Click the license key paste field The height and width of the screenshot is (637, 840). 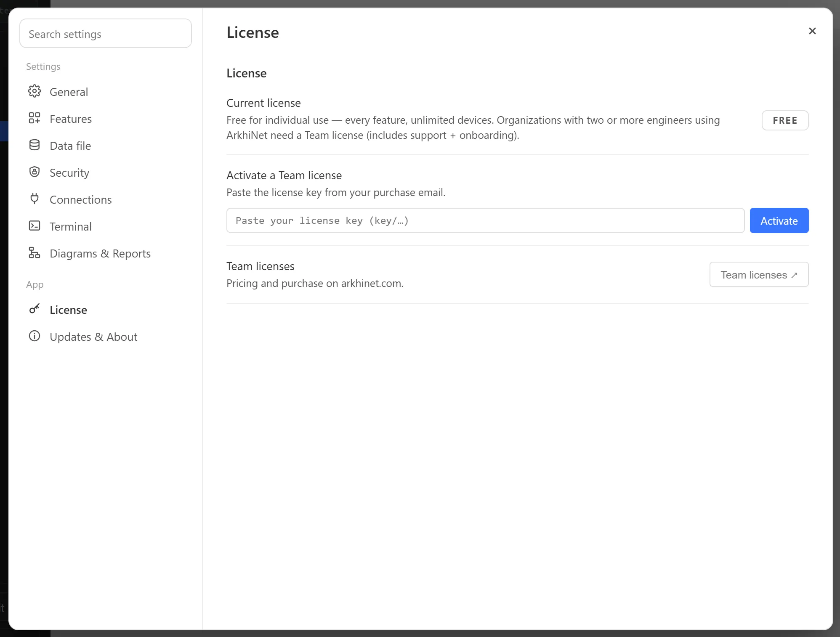[x=485, y=220]
